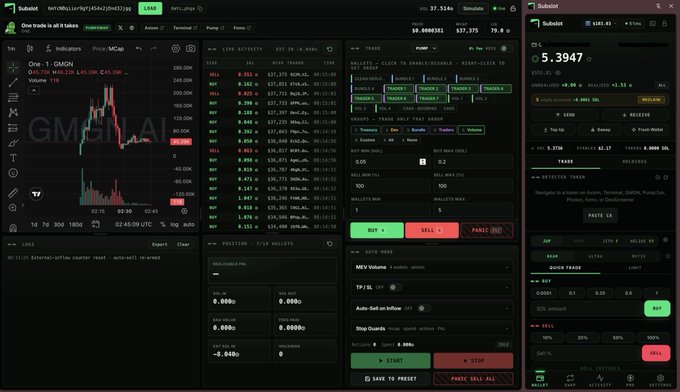Toggle the balance visibility eye icon

[x=558, y=73]
